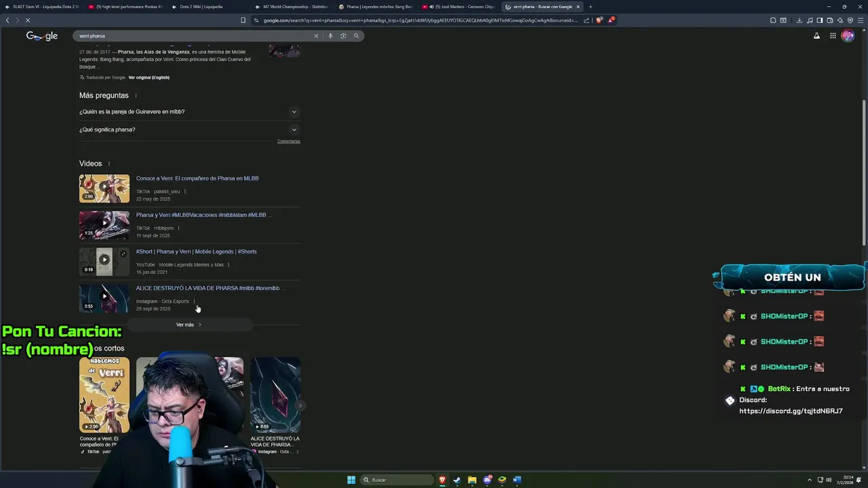Toggle the browser sidebar panel icon
Viewport: 868px width, 488px height.
pyautogui.click(x=820, y=20)
